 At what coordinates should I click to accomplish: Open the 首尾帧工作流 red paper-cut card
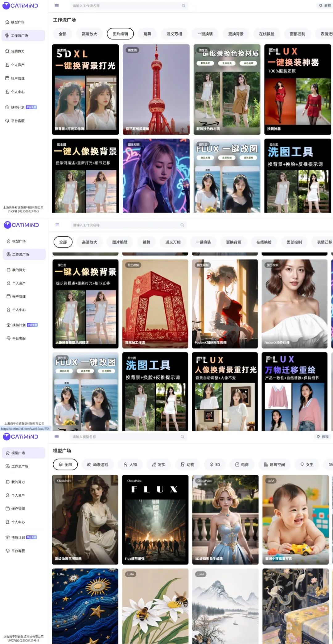(155, 304)
